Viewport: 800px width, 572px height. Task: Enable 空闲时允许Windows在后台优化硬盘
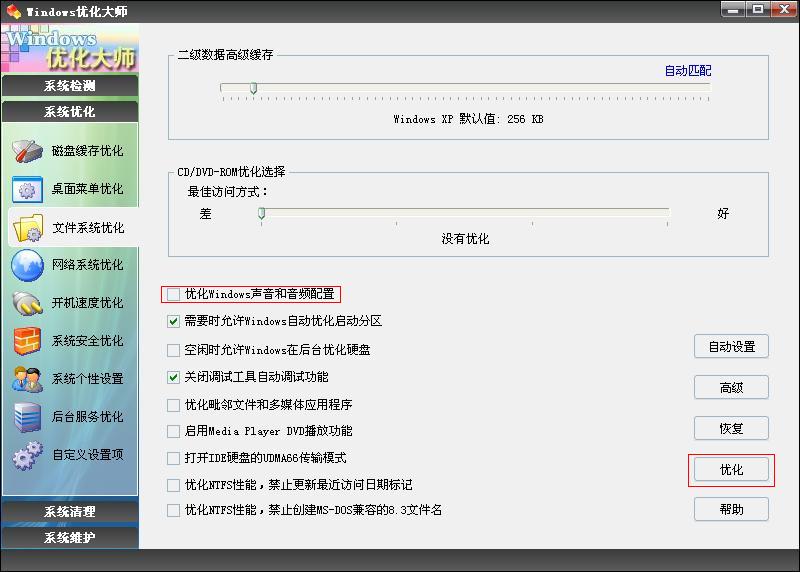(173, 350)
